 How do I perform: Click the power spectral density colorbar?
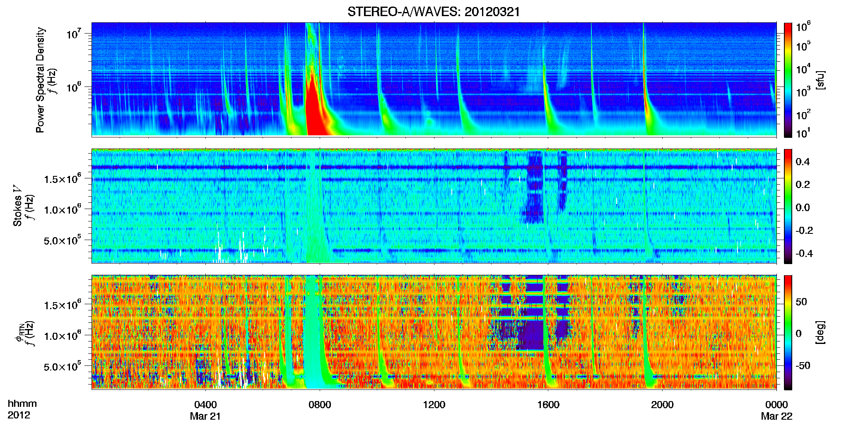point(788,80)
